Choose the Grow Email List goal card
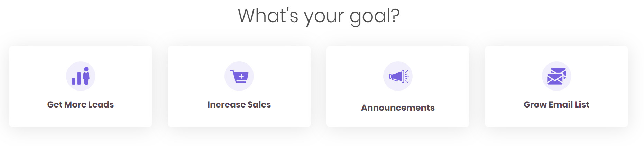This screenshot has width=644, height=146. (x=556, y=86)
